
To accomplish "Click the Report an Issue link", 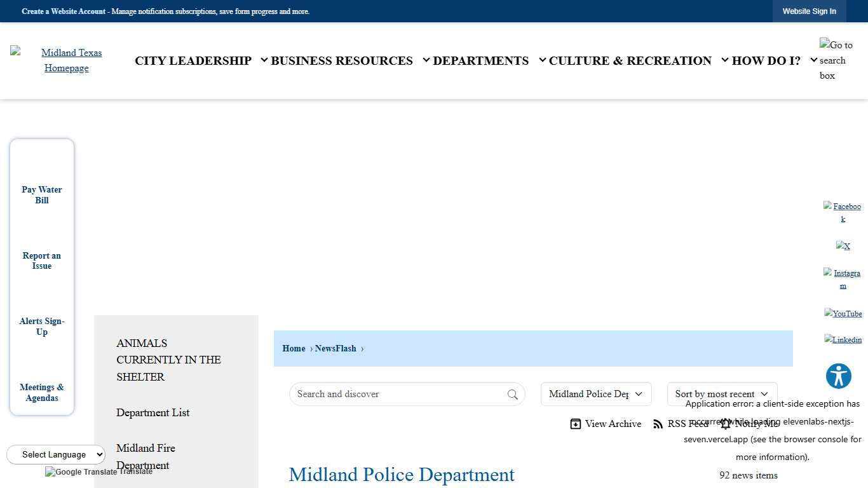I will tap(42, 261).
